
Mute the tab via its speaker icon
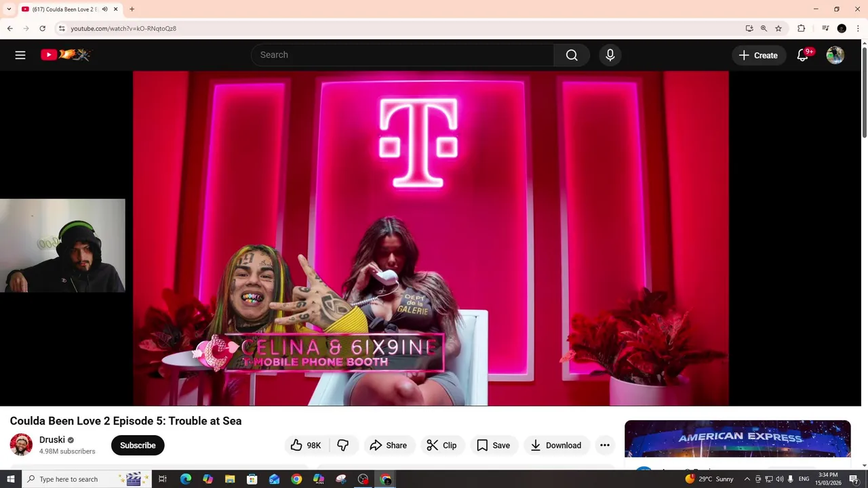(104, 9)
